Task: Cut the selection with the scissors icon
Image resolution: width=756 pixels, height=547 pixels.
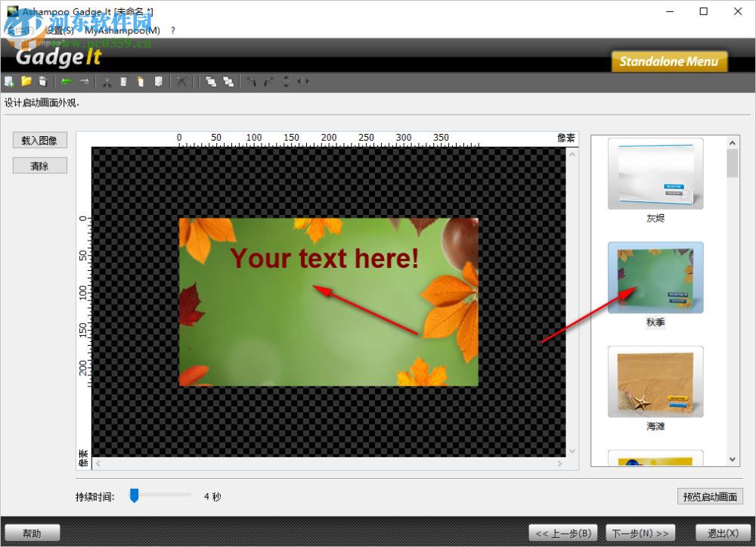Action: coord(107,82)
